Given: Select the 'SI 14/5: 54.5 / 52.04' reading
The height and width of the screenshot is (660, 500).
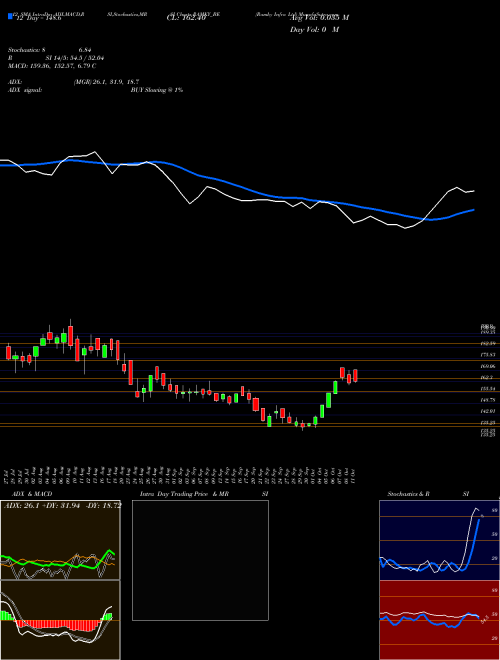Looking at the screenshot, I should pyautogui.click(x=75, y=58).
